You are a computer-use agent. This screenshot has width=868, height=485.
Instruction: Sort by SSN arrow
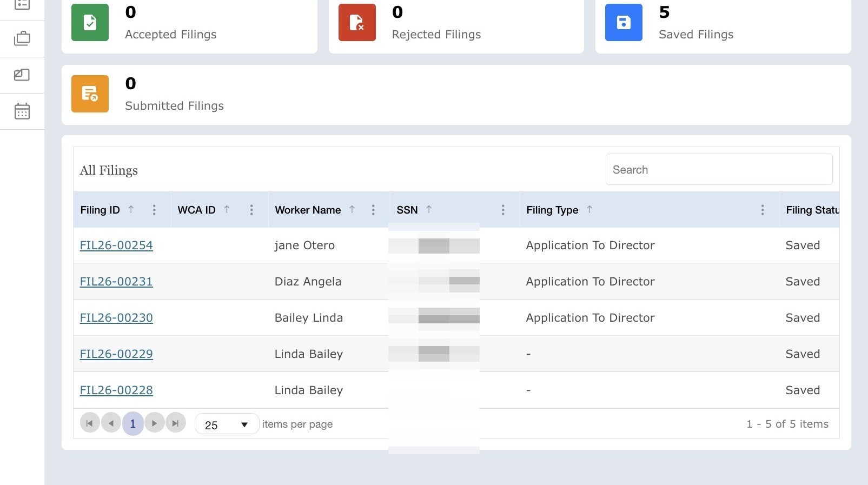(x=429, y=209)
